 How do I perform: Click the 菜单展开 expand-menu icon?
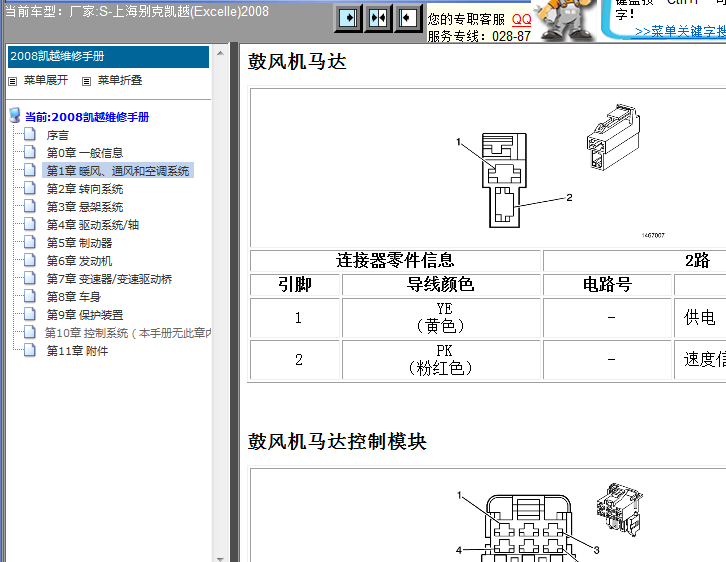point(13,81)
